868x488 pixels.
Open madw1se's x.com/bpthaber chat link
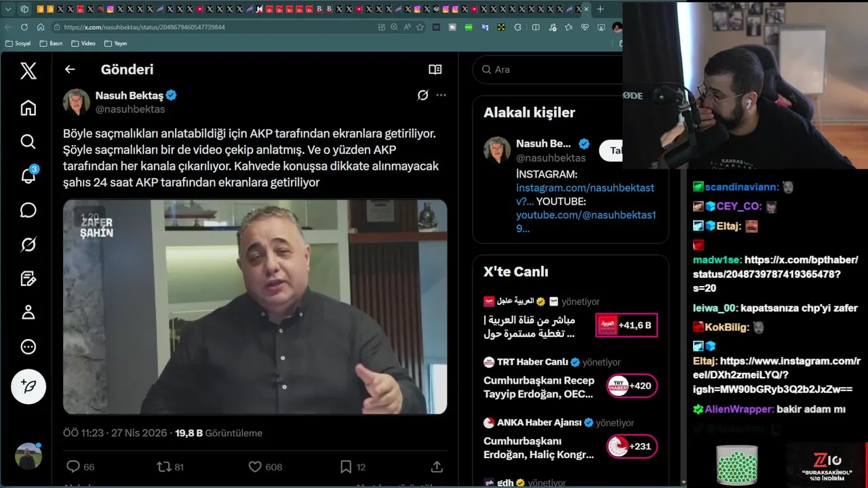(x=775, y=274)
